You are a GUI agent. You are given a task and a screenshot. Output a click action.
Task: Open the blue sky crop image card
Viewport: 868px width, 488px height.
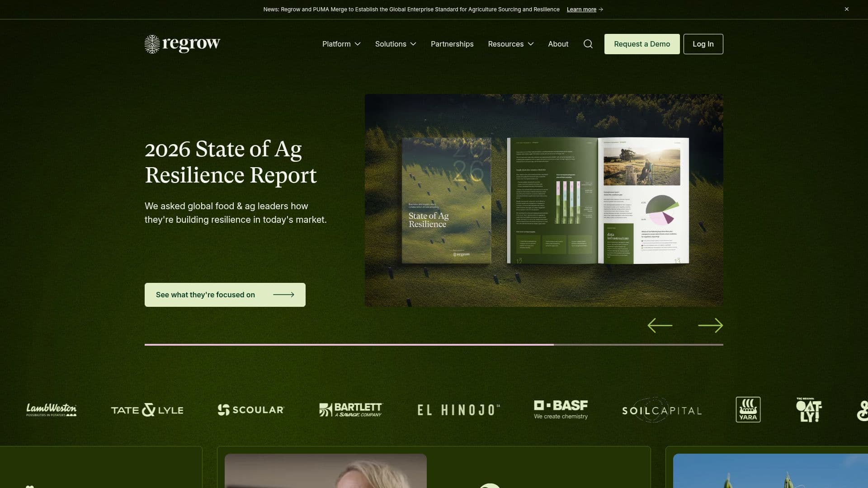770,471
